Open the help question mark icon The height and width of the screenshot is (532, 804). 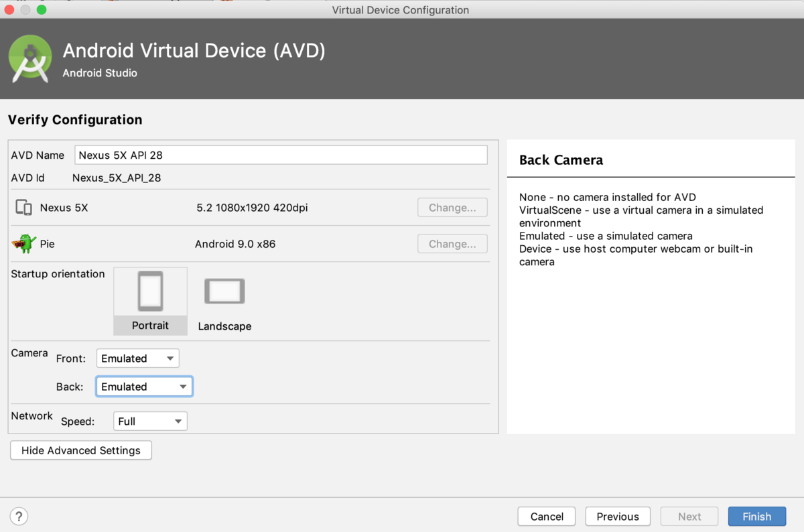point(19,516)
